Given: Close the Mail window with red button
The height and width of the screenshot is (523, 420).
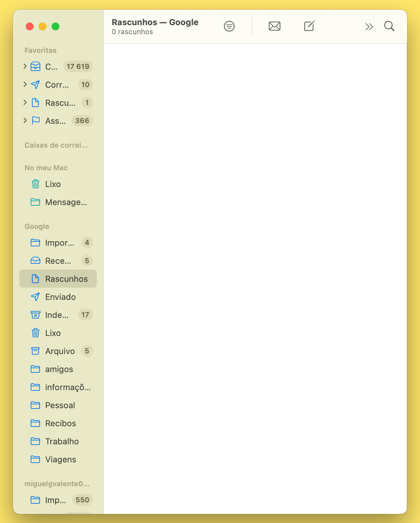Looking at the screenshot, I should [30, 26].
